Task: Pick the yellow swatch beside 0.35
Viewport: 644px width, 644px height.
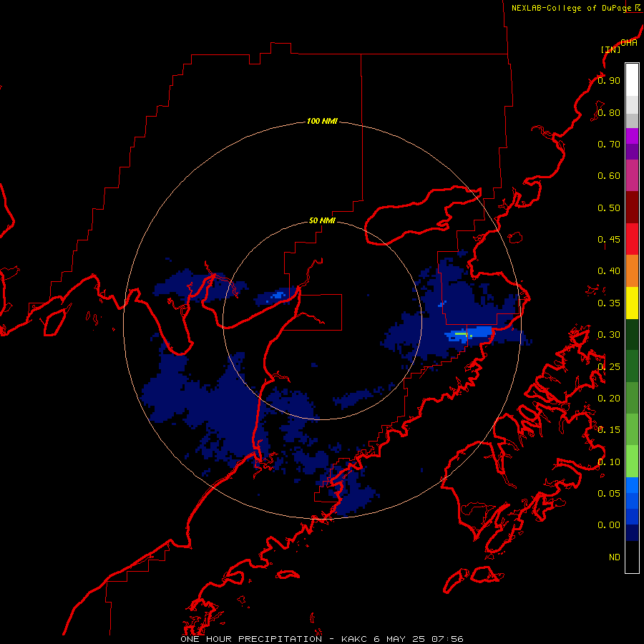Action: point(632,303)
